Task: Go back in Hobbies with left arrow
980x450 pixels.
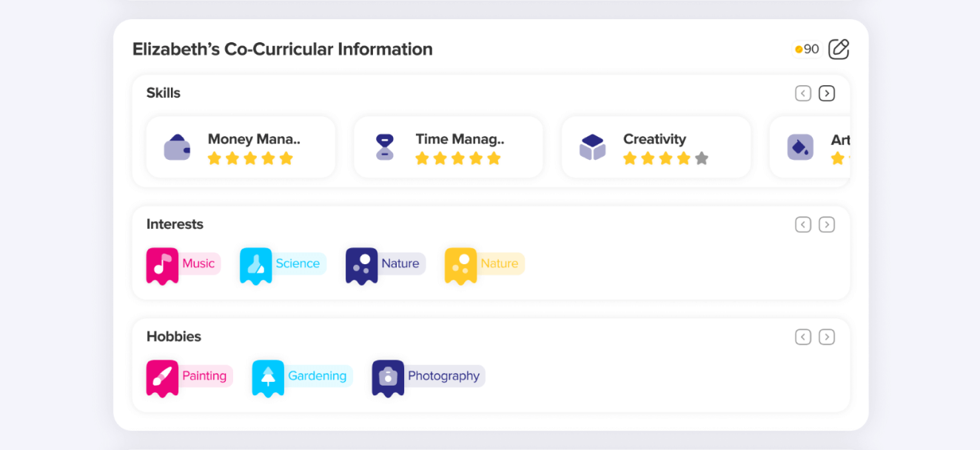Action: click(803, 337)
